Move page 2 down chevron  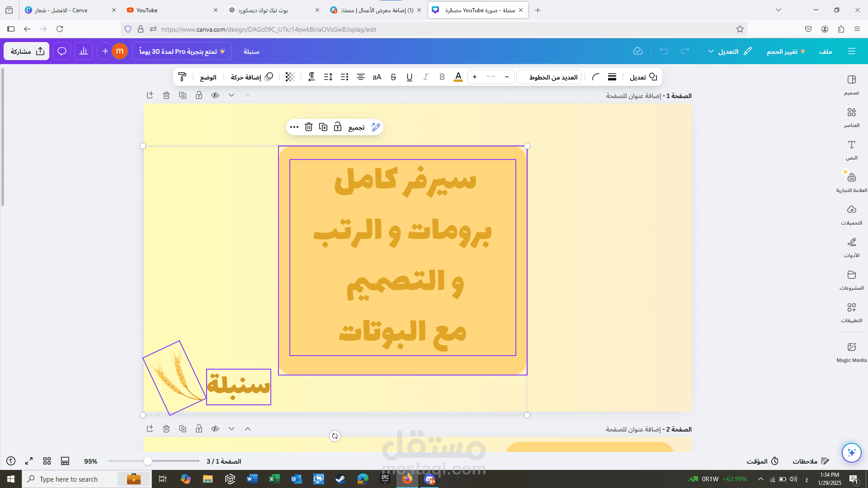tap(231, 429)
